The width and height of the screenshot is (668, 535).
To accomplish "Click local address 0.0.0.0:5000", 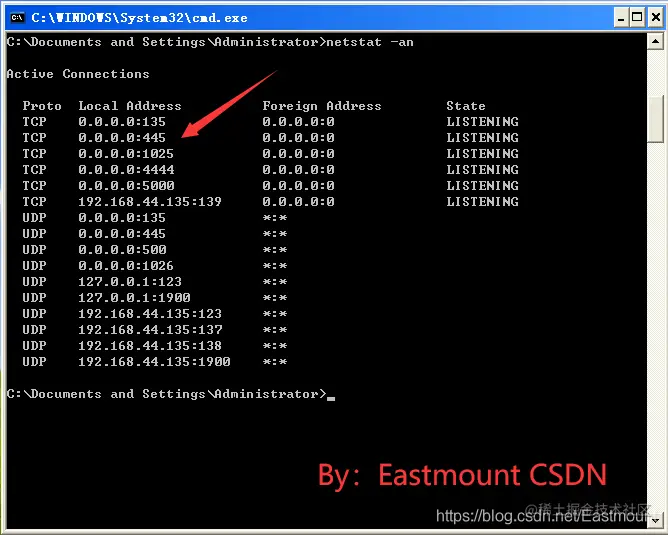I will (126, 186).
